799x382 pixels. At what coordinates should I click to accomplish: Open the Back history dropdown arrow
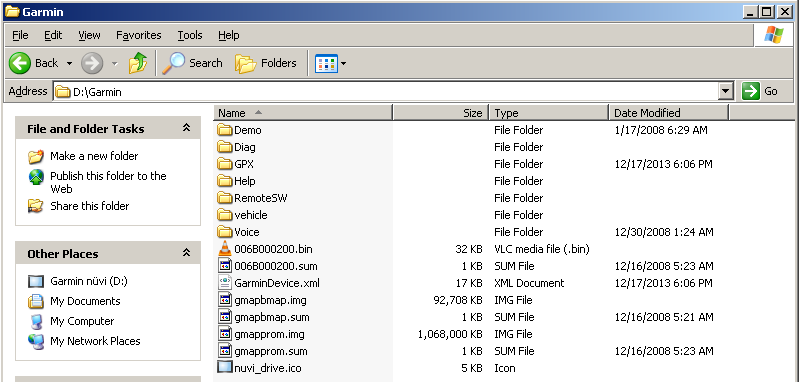coord(69,64)
